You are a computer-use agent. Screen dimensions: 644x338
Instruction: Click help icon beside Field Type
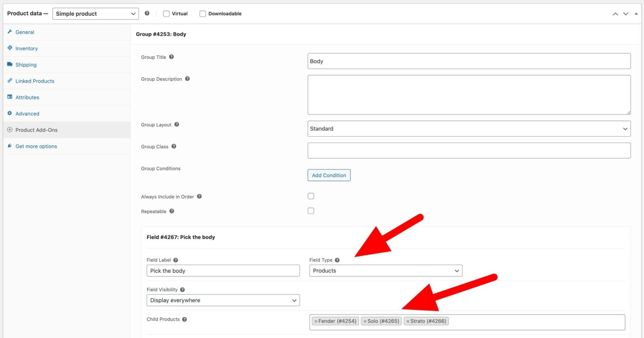[337, 260]
